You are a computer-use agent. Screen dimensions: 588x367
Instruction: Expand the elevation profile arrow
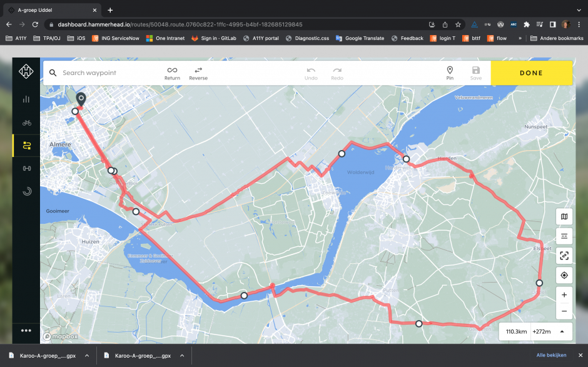coord(562,331)
